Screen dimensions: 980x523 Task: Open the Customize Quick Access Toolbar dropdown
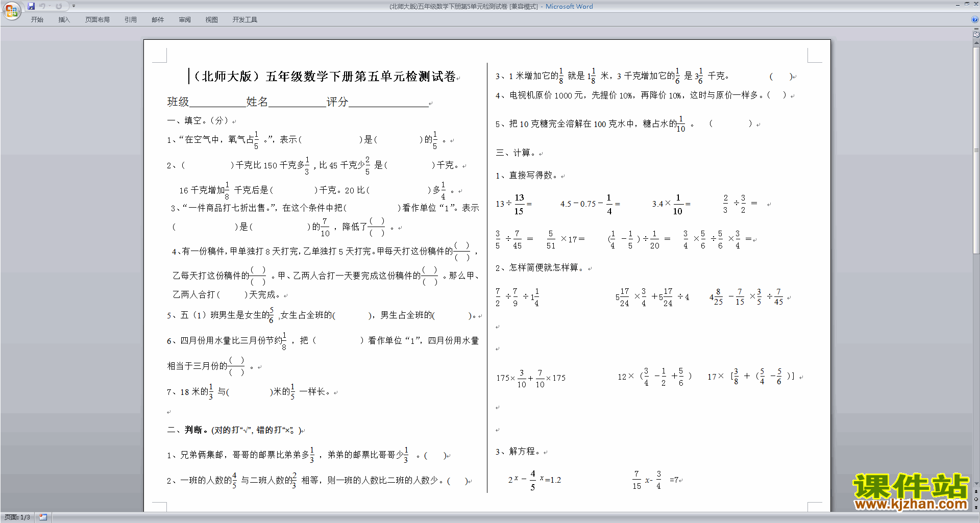click(x=73, y=6)
